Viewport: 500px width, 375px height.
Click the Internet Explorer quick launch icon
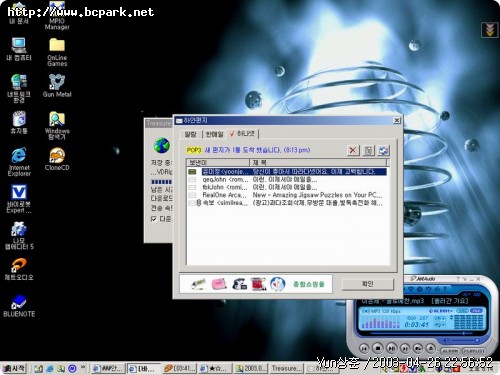50,368
